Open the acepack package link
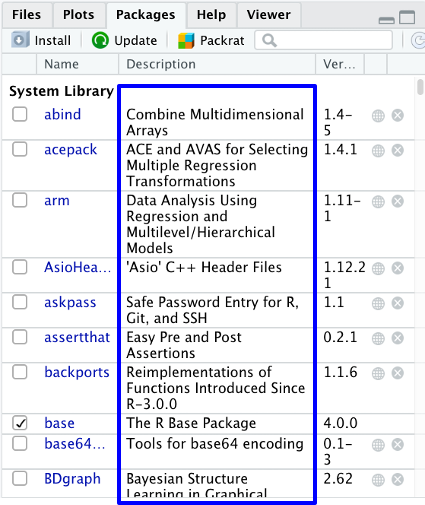The image size is (425, 505). pyautogui.click(x=71, y=150)
